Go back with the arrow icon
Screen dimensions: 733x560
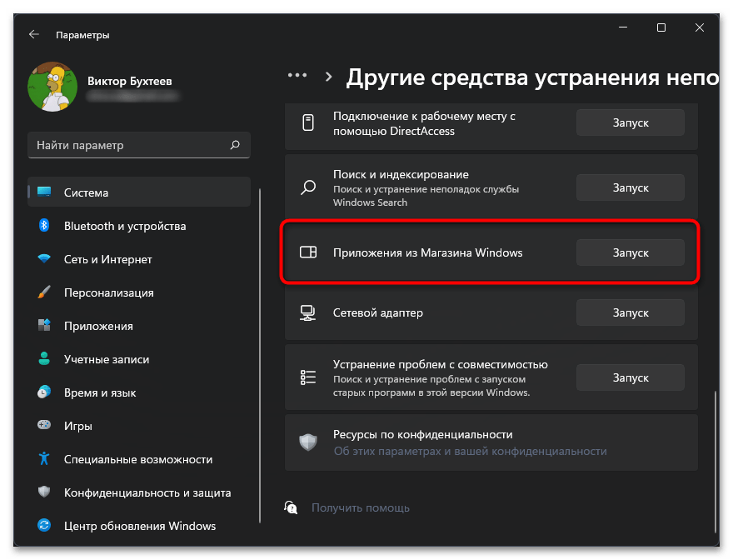[x=33, y=34]
